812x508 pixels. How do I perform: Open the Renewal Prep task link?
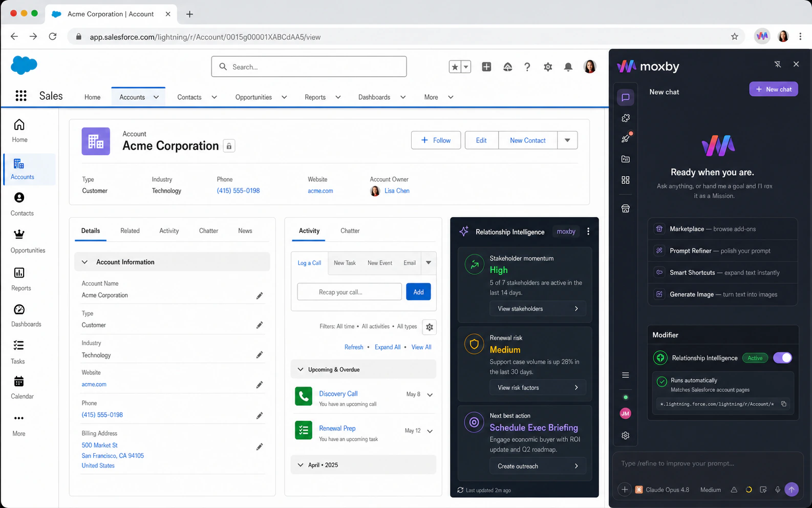[x=337, y=429]
